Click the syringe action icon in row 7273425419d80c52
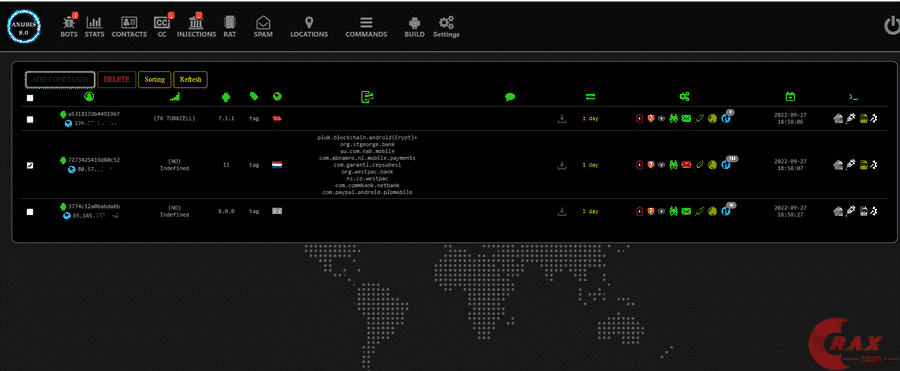The image size is (900, 371). (851, 165)
